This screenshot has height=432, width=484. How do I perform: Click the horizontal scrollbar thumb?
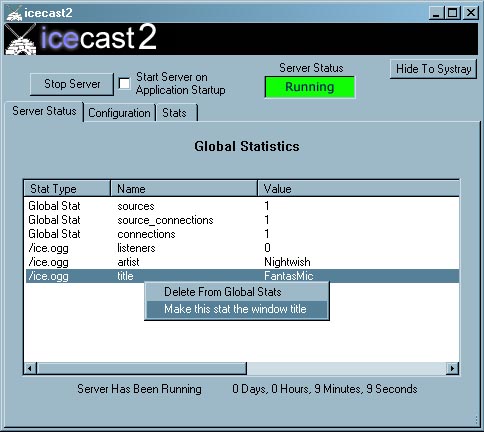[x=142, y=368]
